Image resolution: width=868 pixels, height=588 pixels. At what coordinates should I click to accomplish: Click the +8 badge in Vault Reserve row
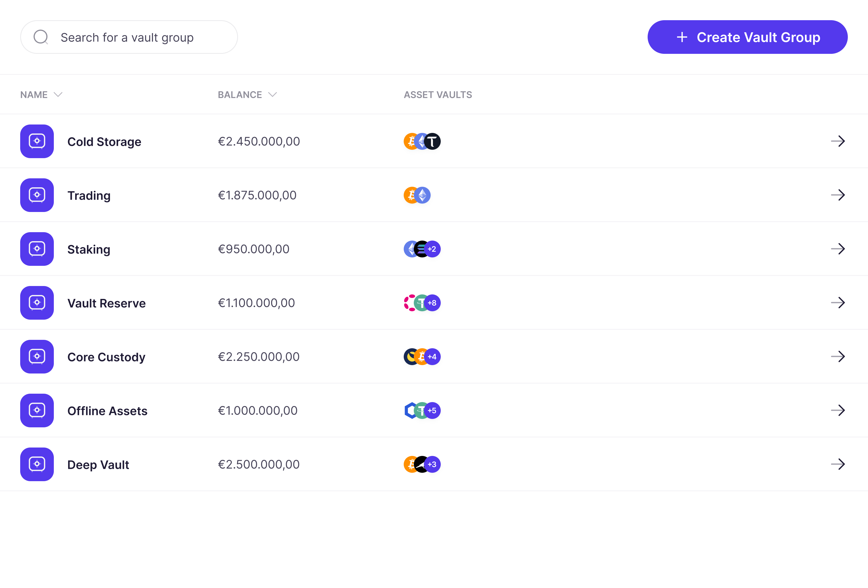coord(433,303)
